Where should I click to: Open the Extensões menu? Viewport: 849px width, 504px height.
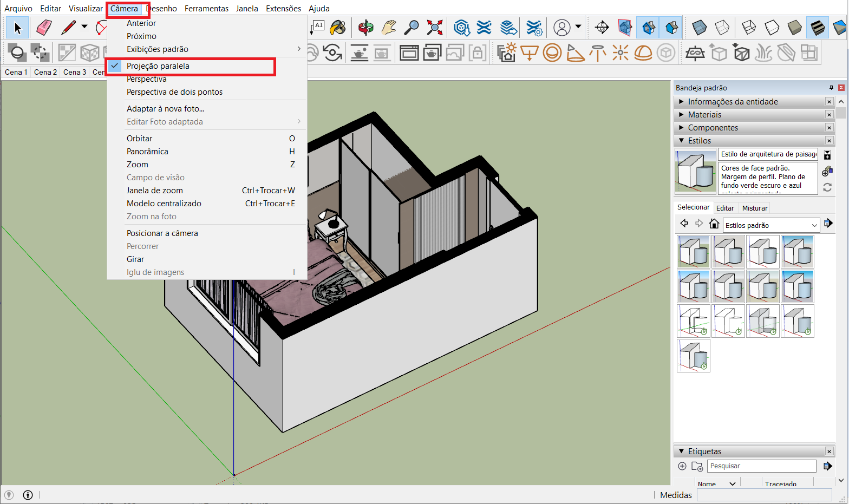pos(283,9)
